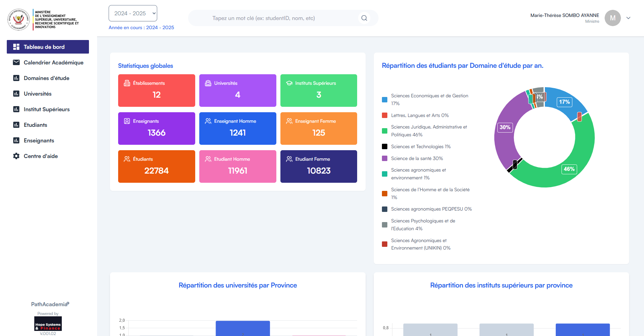Expand the user profile chevron menu
The image size is (644, 336).
(x=628, y=18)
